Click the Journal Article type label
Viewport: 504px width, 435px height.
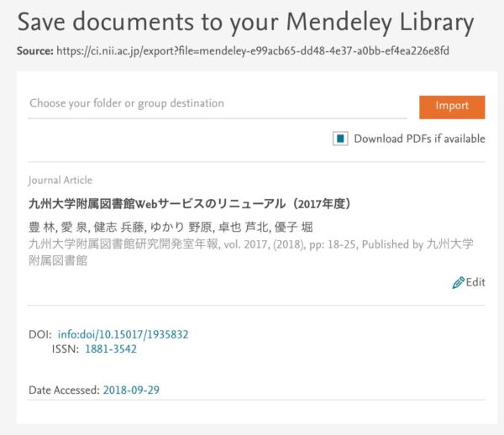tap(60, 181)
